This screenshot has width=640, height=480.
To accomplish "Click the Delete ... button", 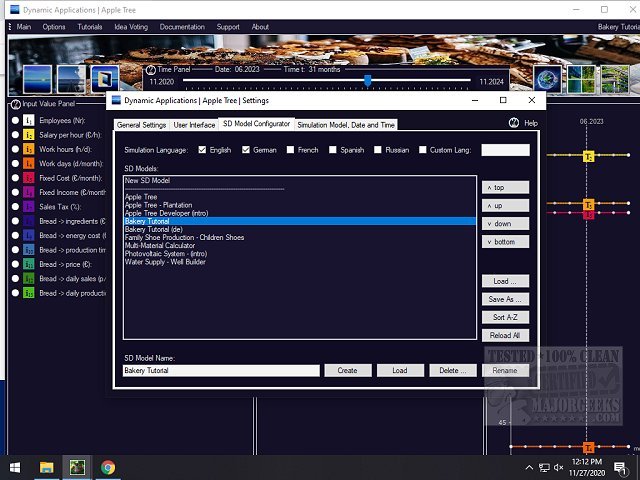I will pos(453,371).
